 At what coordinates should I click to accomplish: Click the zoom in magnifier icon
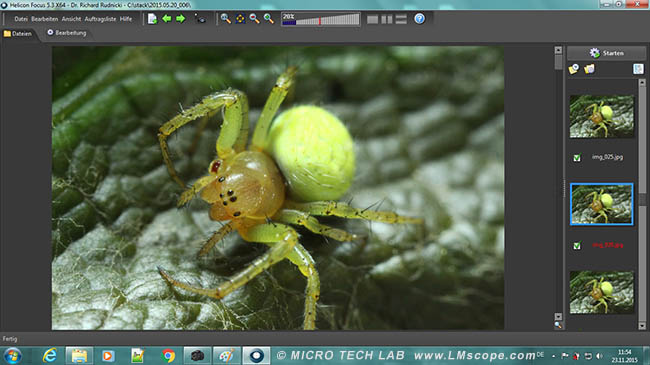tap(269, 19)
